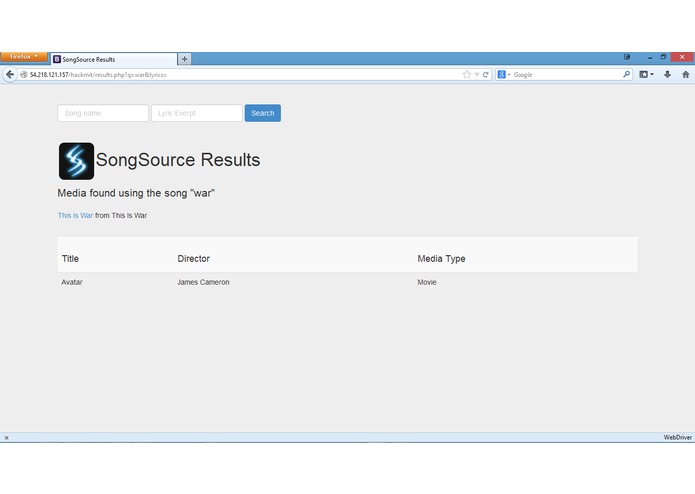Click the search magnifier icon

click(x=626, y=74)
